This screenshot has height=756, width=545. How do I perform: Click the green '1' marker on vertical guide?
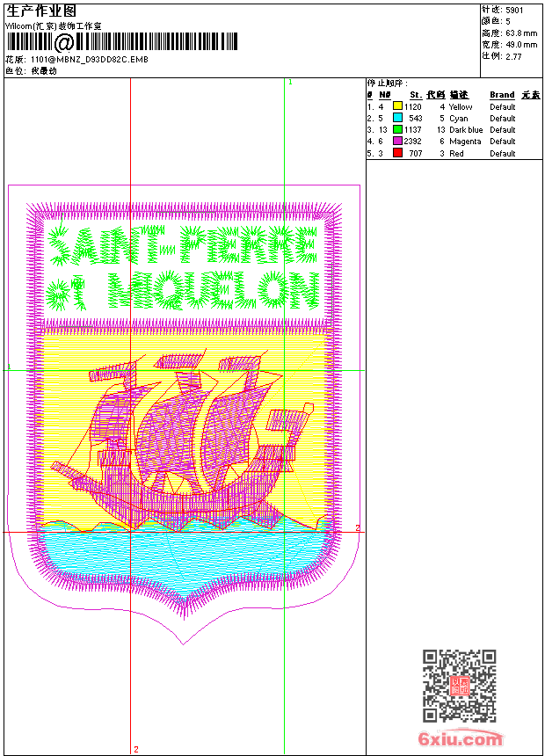(x=290, y=83)
